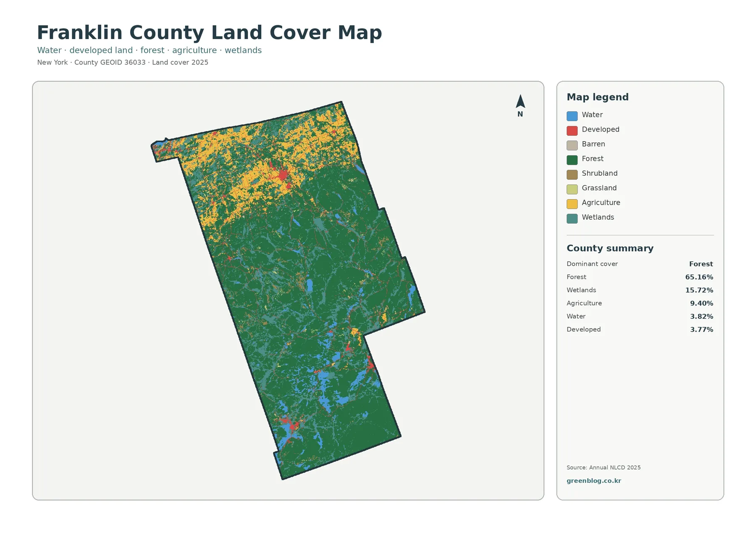Screen dimensions: 756x535
Task: Select the Forest legend green swatch
Action: (572, 160)
